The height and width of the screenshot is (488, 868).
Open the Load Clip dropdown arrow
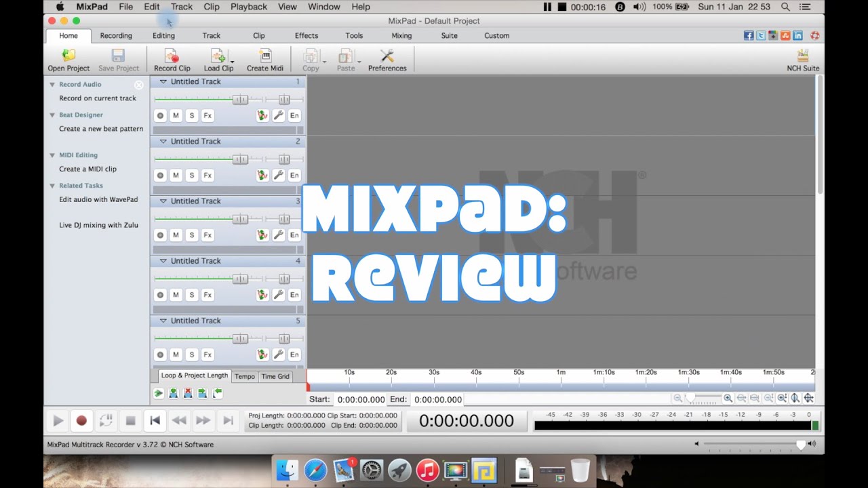pyautogui.click(x=232, y=61)
